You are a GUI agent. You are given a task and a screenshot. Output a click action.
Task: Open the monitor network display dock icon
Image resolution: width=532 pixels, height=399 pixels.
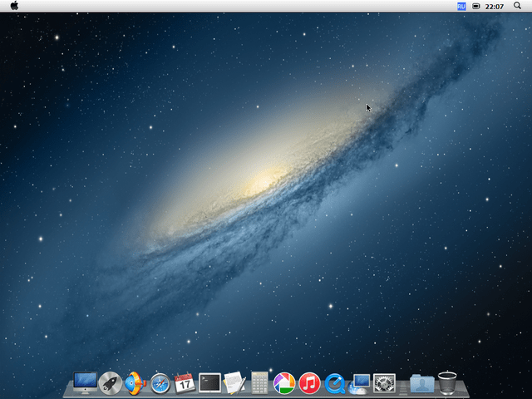click(360, 382)
